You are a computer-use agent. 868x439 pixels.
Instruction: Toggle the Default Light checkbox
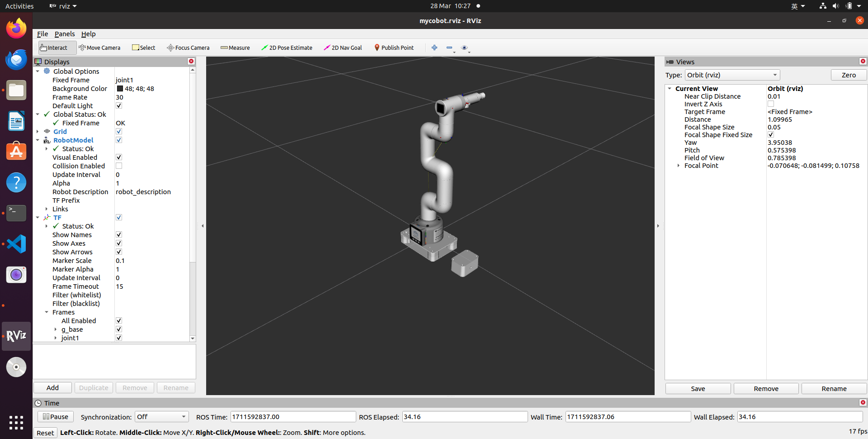tap(119, 105)
